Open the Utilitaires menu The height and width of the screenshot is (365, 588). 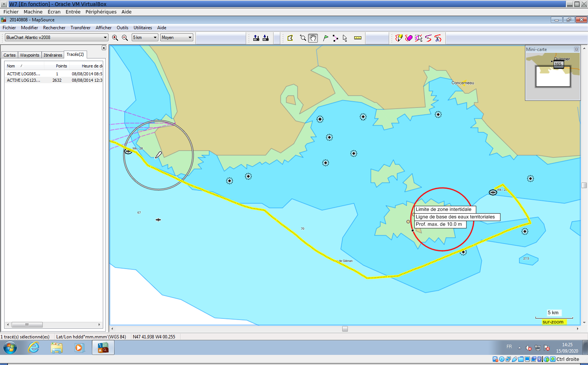coord(143,28)
